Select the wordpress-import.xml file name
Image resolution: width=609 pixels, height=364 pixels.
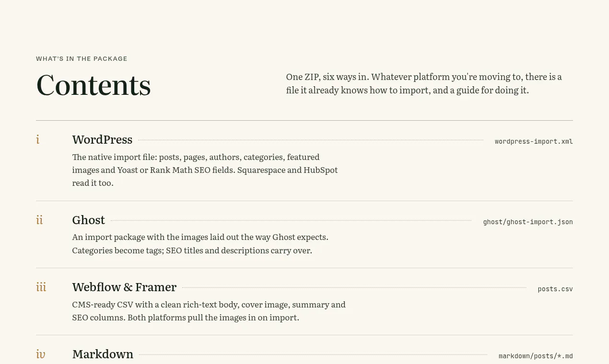(x=534, y=141)
